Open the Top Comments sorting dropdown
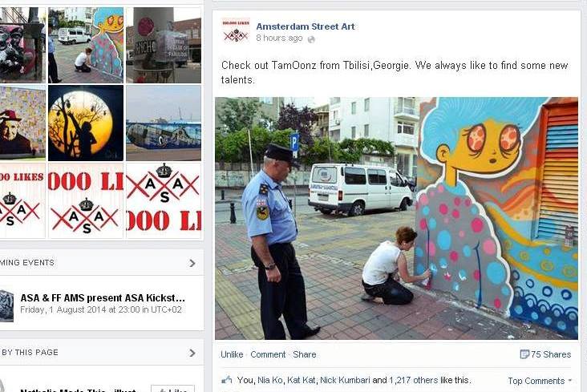 pyautogui.click(x=540, y=381)
